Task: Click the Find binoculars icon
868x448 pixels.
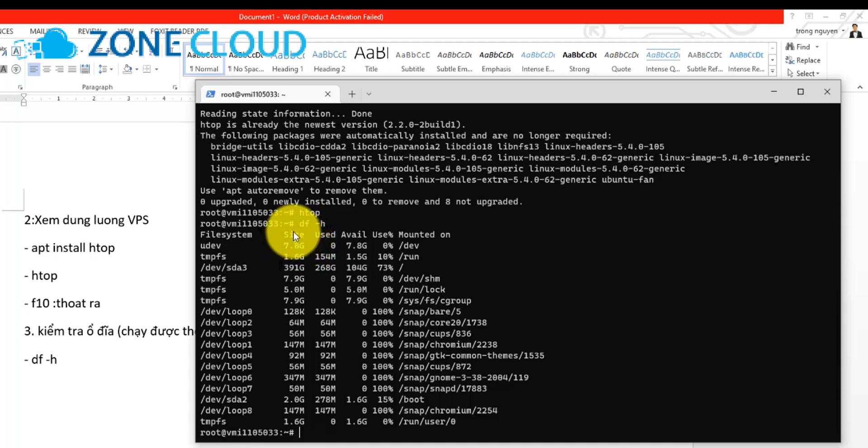Action: [790, 47]
